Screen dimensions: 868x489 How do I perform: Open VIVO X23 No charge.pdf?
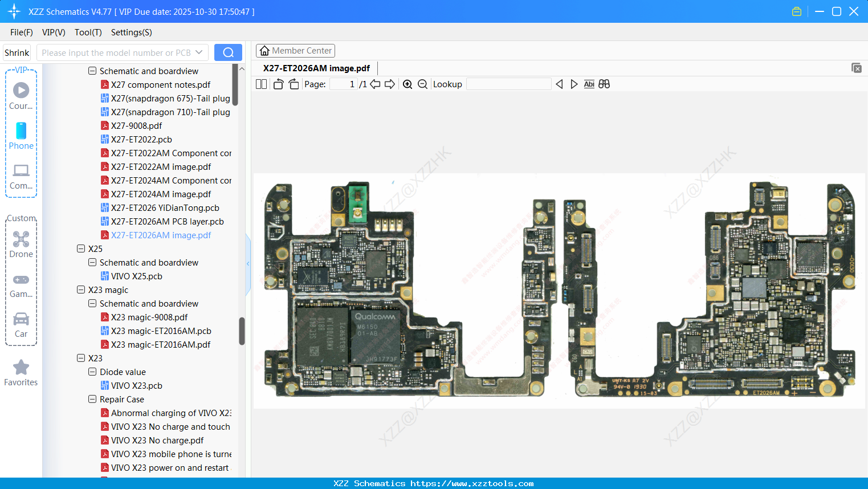(x=157, y=441)
